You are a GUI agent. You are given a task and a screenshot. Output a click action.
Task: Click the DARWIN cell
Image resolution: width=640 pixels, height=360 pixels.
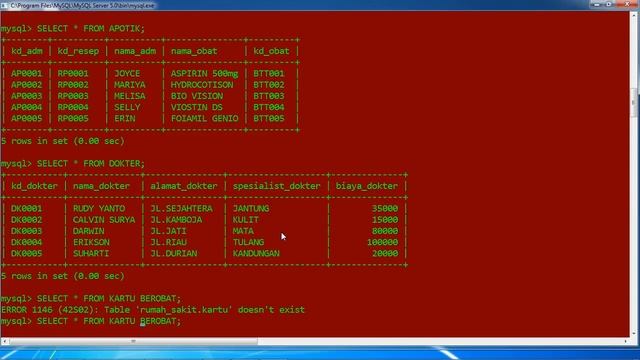[x=89, y=231]
